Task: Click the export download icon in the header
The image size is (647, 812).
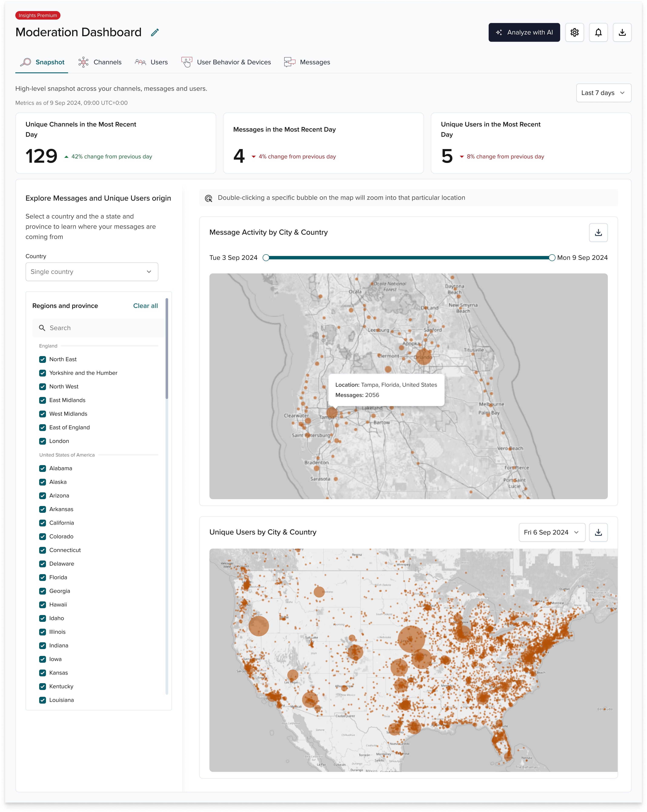Action: coord(623,32)
